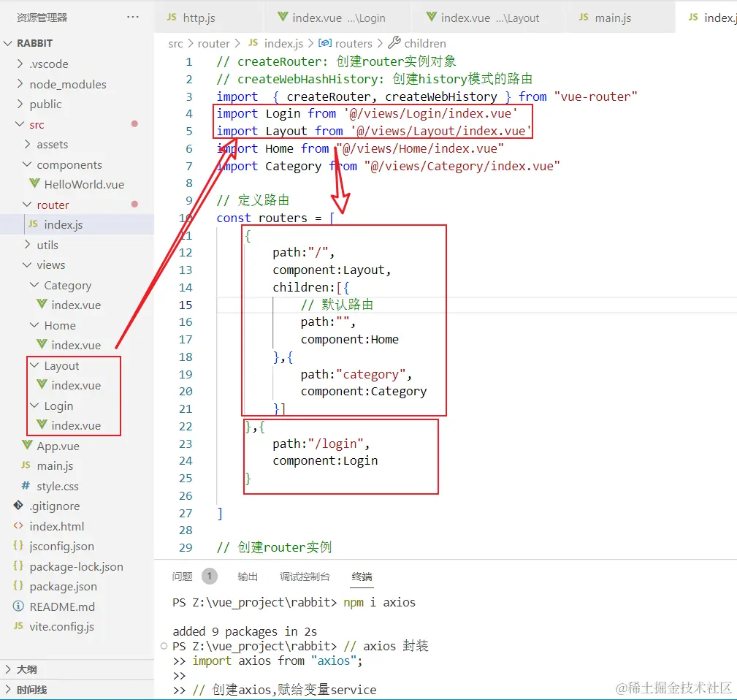Click the src breadcrumb segment
Viewport: 737px width, 700px height.
coord(175,43)
